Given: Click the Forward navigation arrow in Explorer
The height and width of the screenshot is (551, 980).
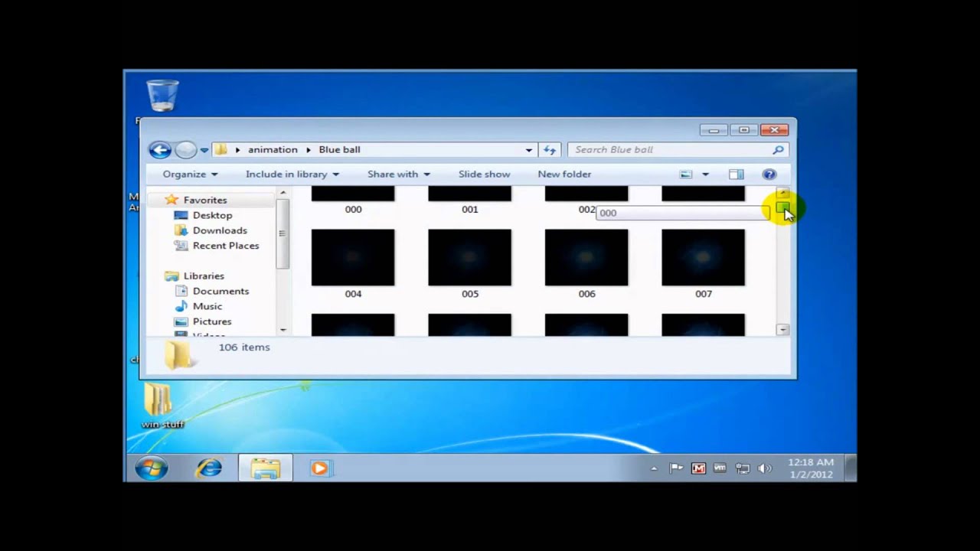Looking at the screenshot, I should pyautogui.click(x=185, y=150).
